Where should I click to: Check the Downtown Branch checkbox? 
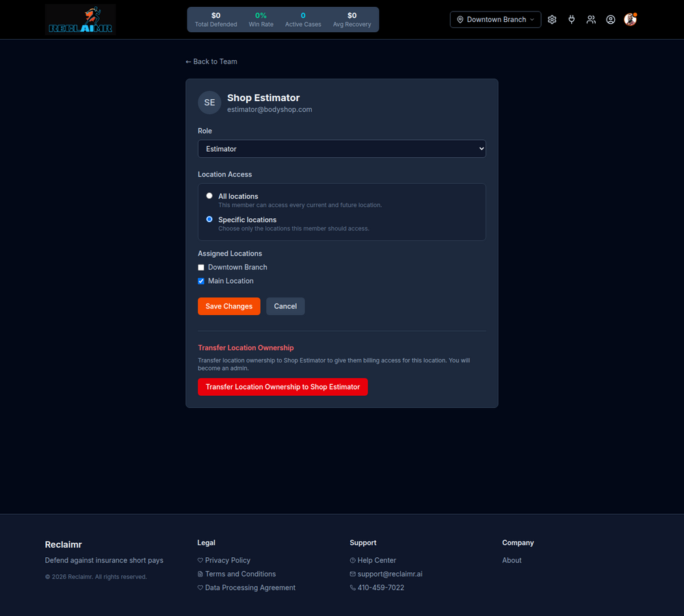pyautogui.click(x=201, y=267)
